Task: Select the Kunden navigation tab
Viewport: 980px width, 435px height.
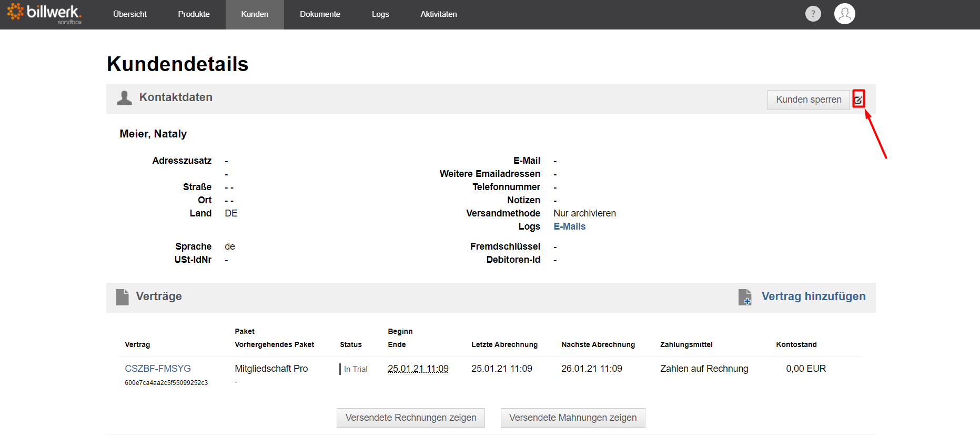Action: point(255,14)
